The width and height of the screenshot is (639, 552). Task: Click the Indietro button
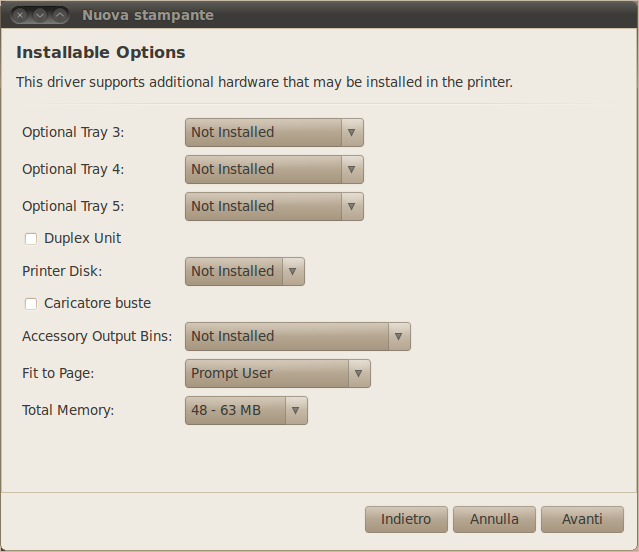(x=406, y=519)
